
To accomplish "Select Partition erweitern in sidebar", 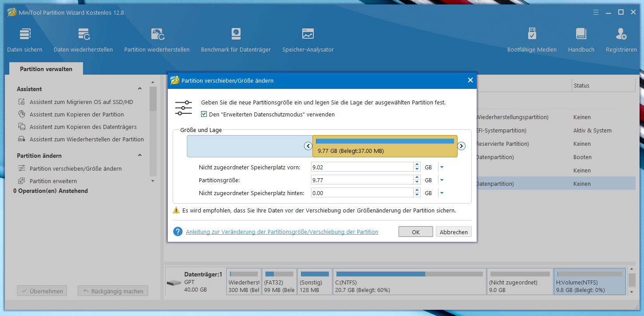I will point(53,181).
